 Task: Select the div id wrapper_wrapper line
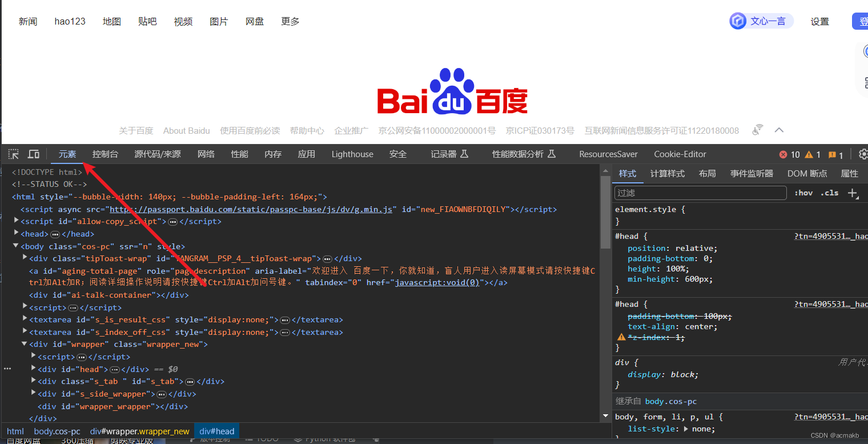coord(112,406)
